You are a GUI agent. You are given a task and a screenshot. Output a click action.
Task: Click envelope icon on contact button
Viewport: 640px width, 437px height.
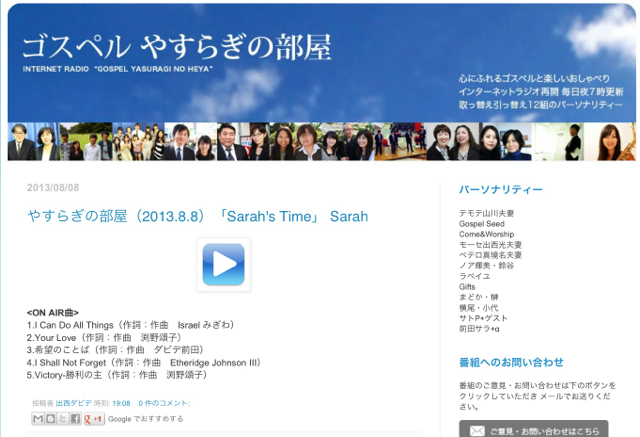click(x=476, y=431)
